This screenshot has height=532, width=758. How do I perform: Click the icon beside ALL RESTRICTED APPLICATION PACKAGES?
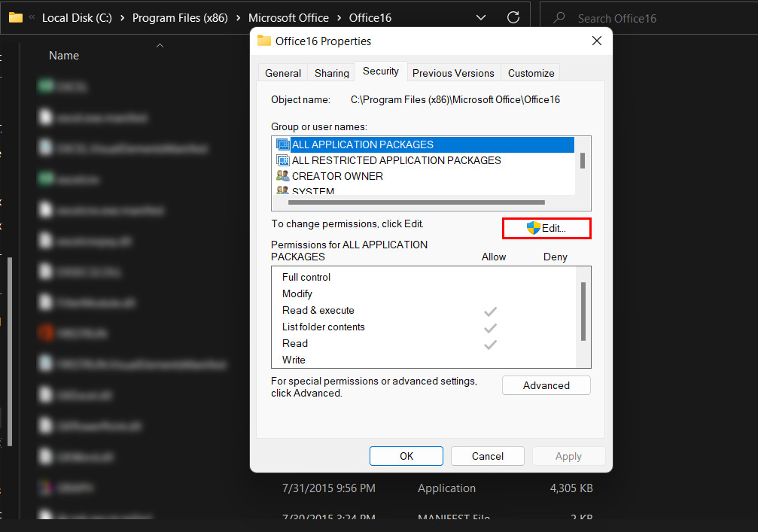pos(283,160)
